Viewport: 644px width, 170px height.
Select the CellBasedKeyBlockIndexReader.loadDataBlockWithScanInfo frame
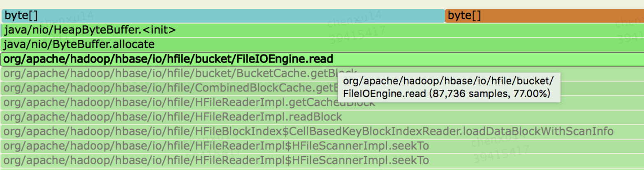322,132
